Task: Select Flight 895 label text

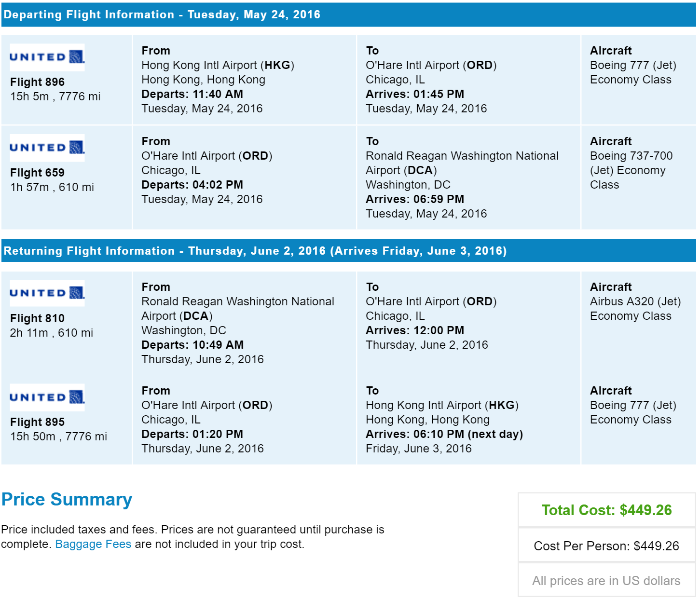Action: pos(37,422)
